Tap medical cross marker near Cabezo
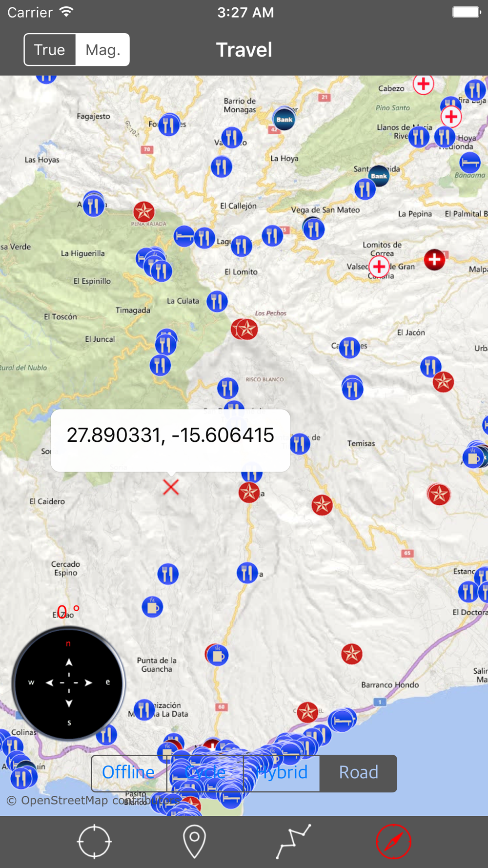Screen dimensions: 488x868 (423, 84)
